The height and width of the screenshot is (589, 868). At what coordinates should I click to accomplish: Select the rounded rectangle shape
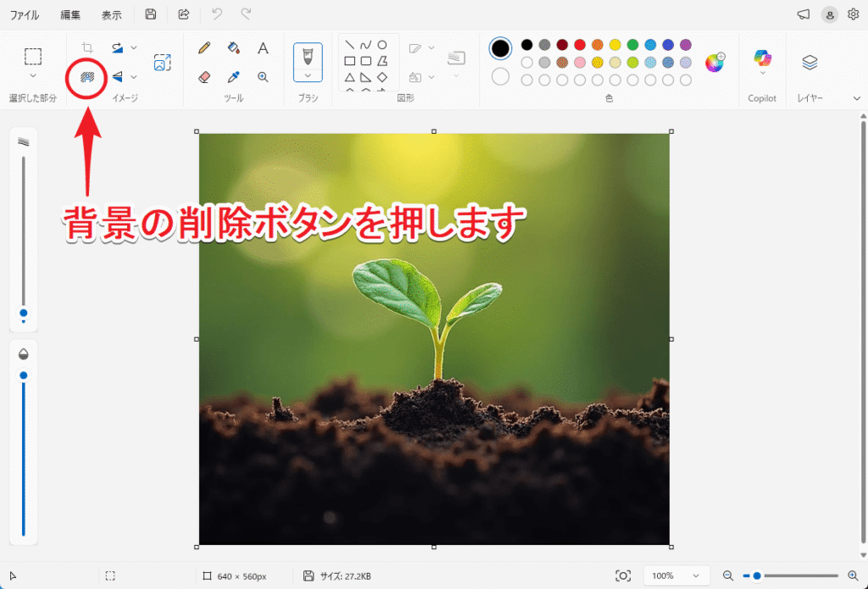(366, 61)
